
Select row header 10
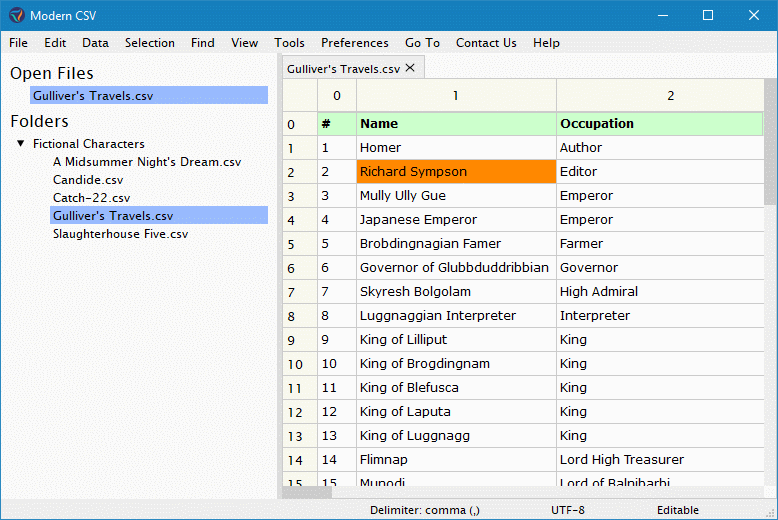pos(300,364)
